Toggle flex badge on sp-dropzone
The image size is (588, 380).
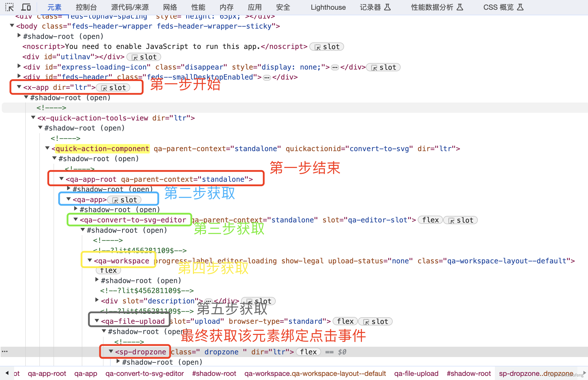coord(308,352)
